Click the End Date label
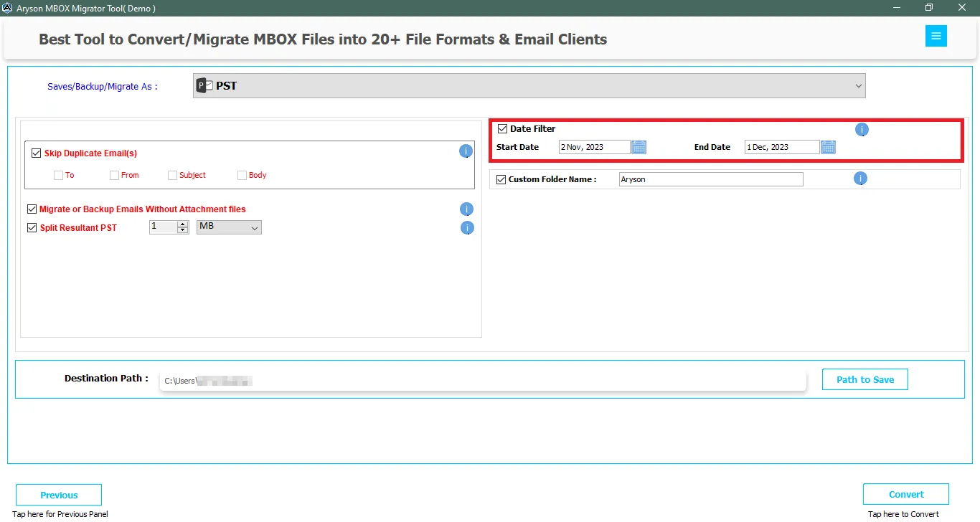This screenshot has height=522, width=980. 712,147
